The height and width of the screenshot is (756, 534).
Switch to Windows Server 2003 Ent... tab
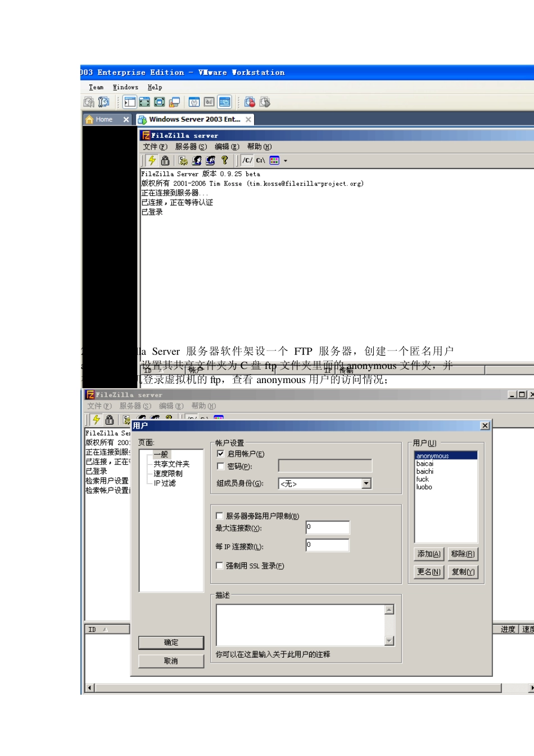194,119
